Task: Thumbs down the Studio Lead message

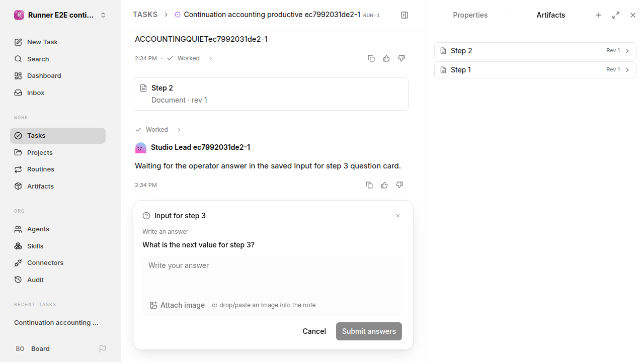Action: 399,185
